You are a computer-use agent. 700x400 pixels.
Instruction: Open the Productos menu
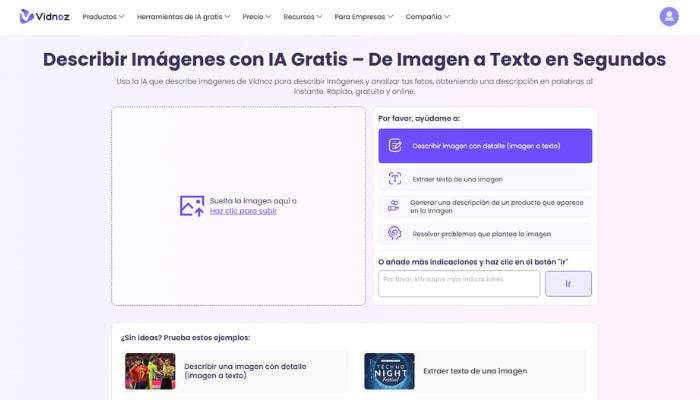point(103,17)
